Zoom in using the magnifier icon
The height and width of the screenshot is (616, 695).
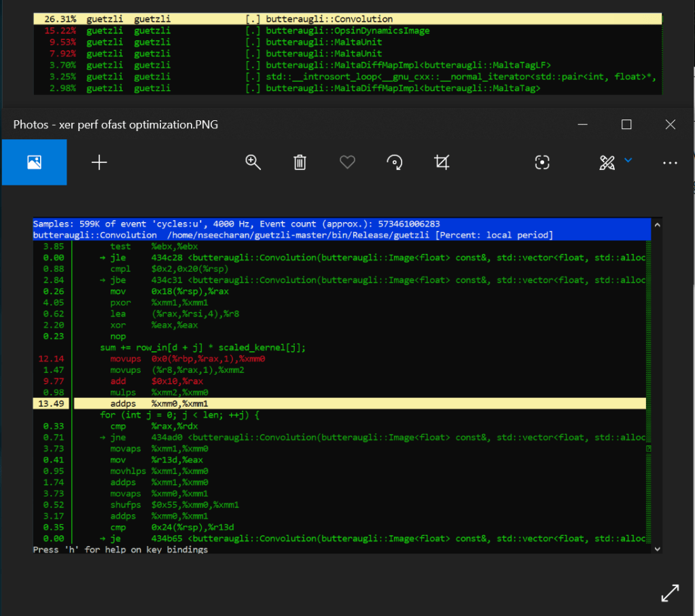[x=253, y=162]
